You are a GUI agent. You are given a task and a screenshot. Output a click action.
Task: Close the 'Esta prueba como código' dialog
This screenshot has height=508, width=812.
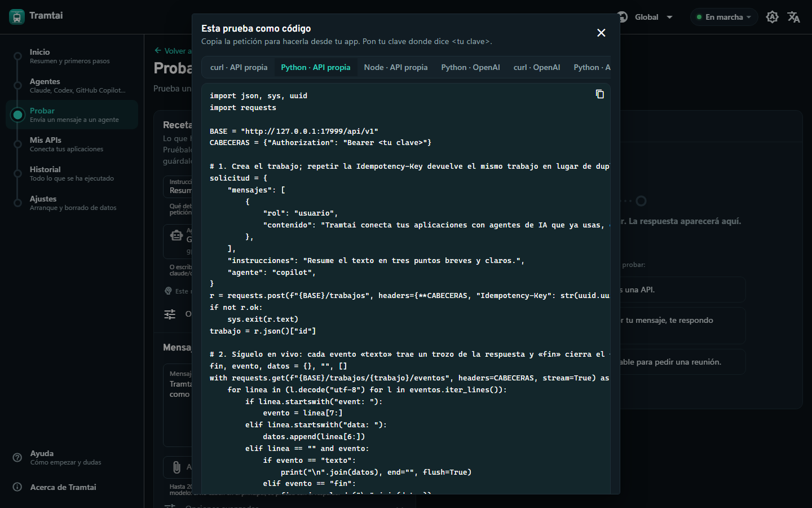[601, 33]
